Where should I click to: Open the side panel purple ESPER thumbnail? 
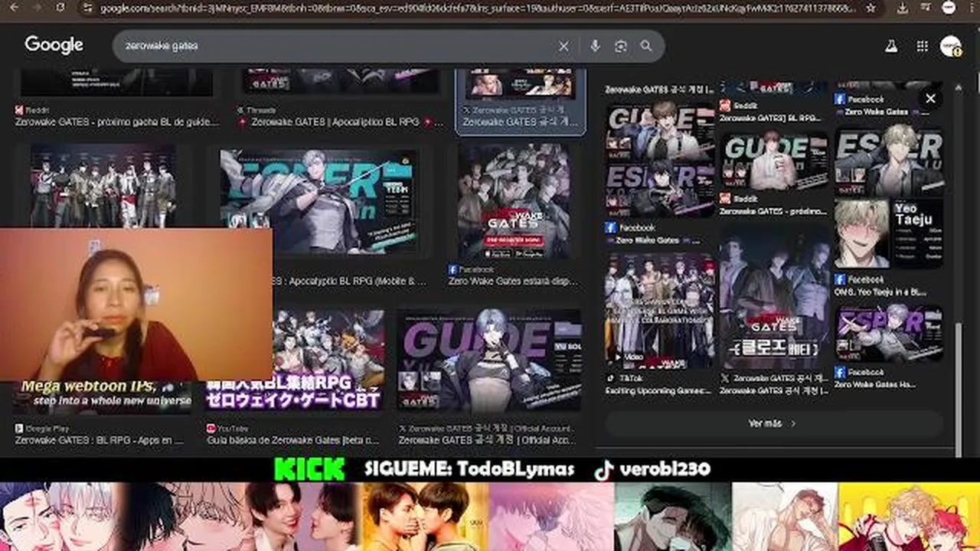[x=889, y=334]
